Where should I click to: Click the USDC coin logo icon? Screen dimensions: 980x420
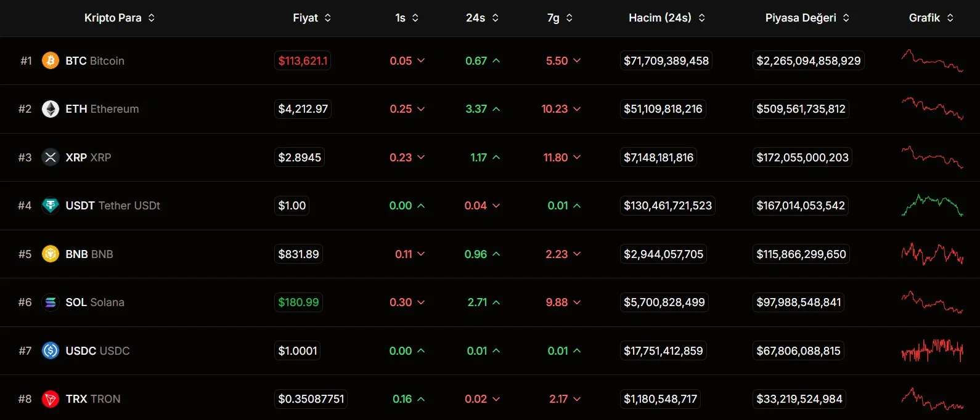click(x=51, y=350)
